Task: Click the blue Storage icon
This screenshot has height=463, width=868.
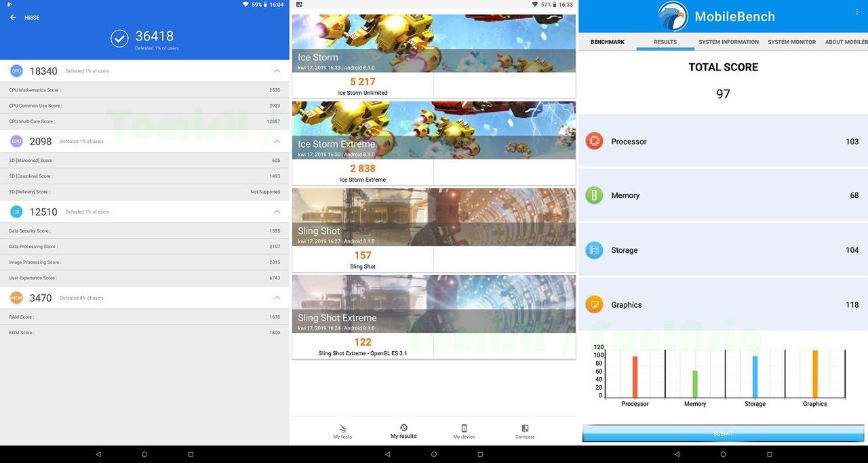Action: (594, 250)
